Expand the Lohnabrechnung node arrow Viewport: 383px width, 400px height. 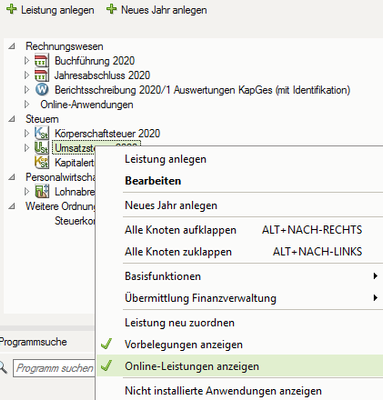[x=27, y=192]
